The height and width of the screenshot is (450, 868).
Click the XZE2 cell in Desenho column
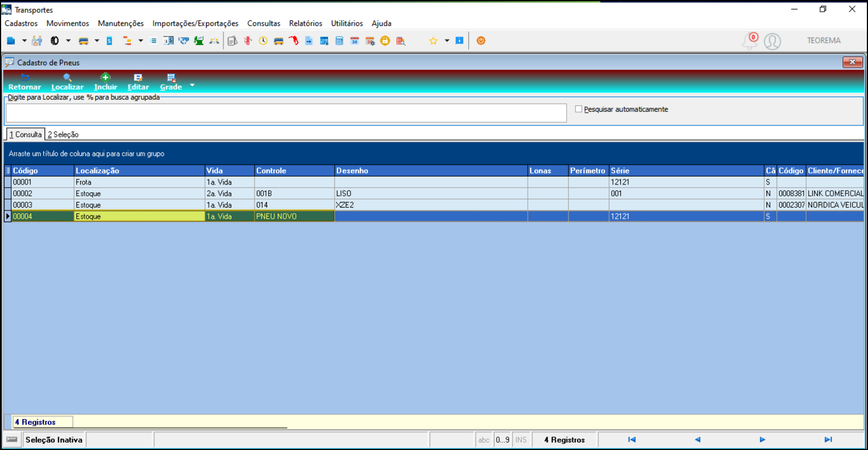coord(431,205)
